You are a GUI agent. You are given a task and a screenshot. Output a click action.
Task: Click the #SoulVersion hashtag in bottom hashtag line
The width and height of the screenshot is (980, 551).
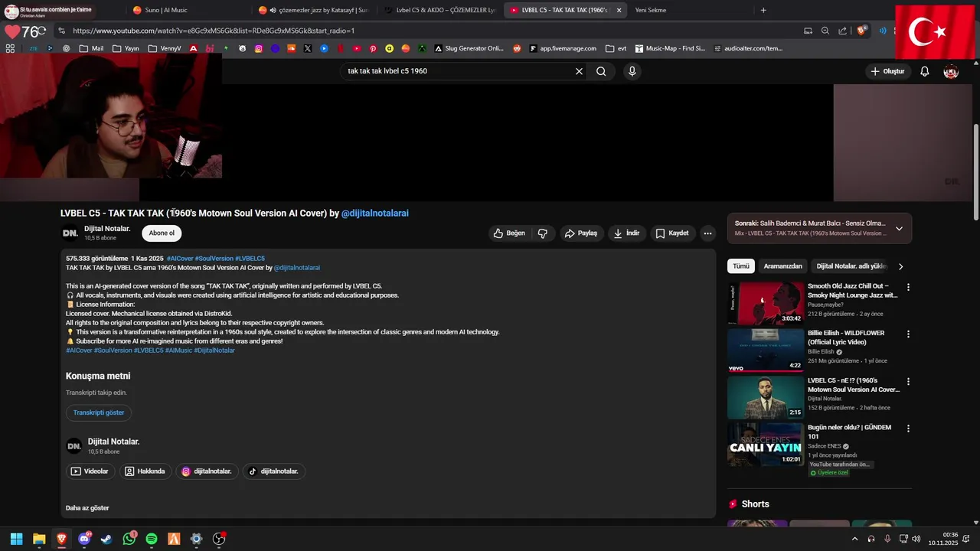pyautogui.click(x=113, y=350)
